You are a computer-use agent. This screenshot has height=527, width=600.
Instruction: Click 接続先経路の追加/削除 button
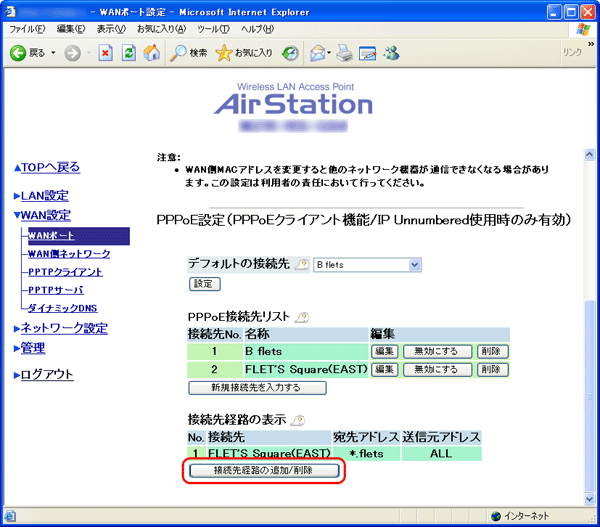click(264, 470)
